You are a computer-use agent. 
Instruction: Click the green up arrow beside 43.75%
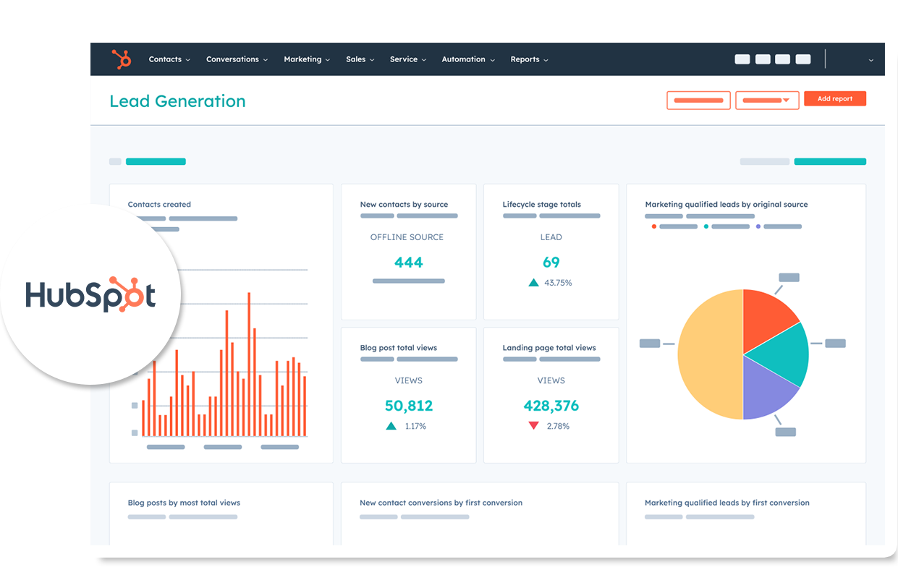tap(533, 283)
